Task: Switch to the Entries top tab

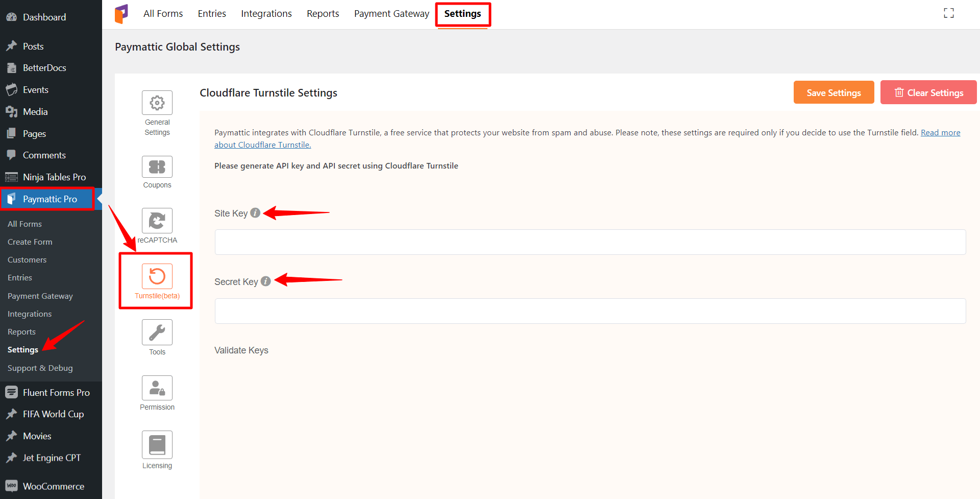Action: tap(212, 14)
